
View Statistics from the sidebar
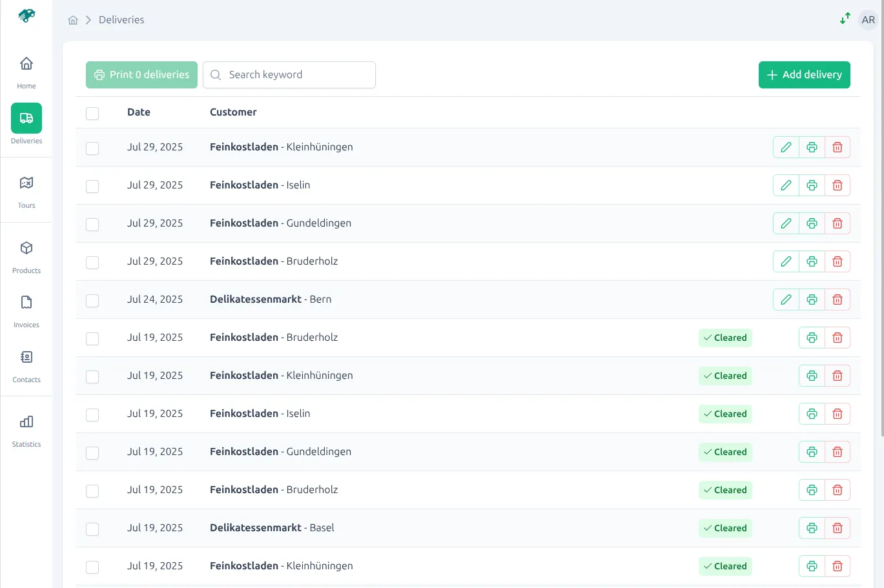pos(26,428)
